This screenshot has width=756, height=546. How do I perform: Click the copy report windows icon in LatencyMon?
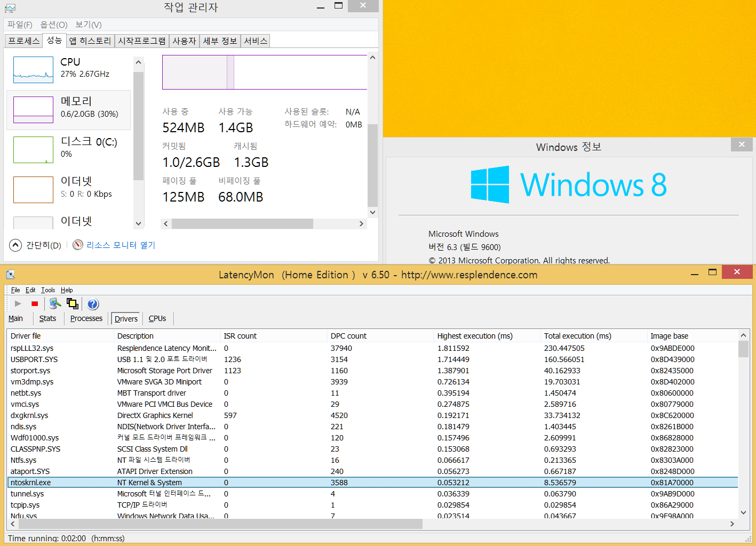pos(73,303)
